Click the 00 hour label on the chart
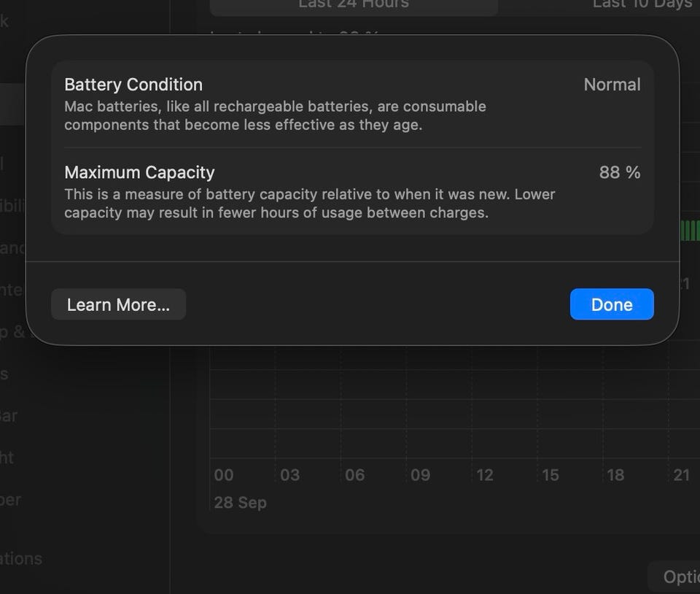 [224, 475]
